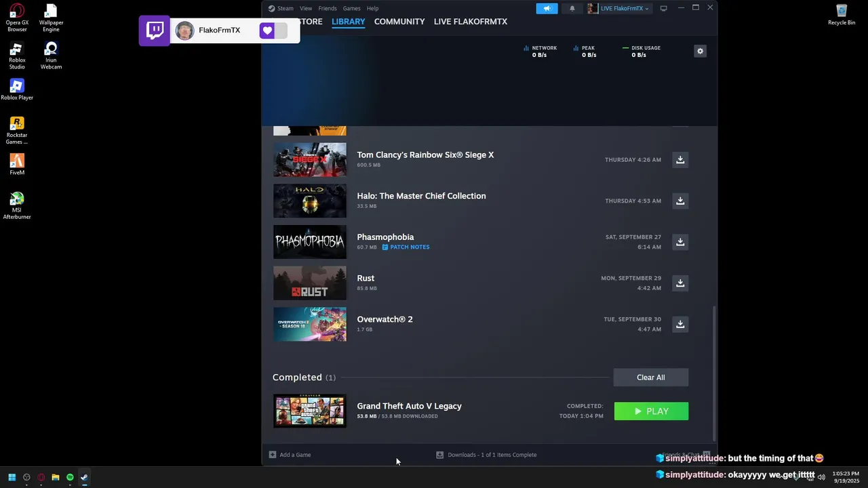This screenshot has height=488, width=868.
Task: Go to the STORE tab
Action: coord(311,22)
